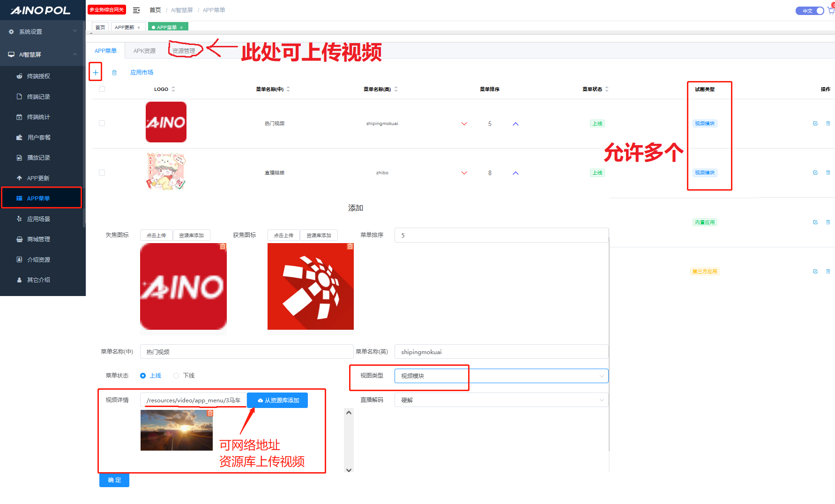This screenshot has height=504, width=835.
Task: Open the 视图类型 dropdown
Action: 501,376
